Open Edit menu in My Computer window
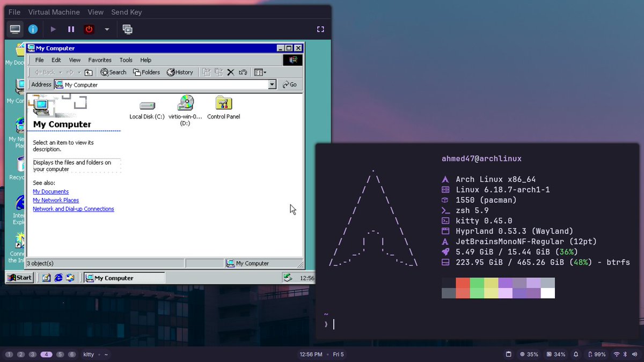Screen dimensions: 644x362 56,60
